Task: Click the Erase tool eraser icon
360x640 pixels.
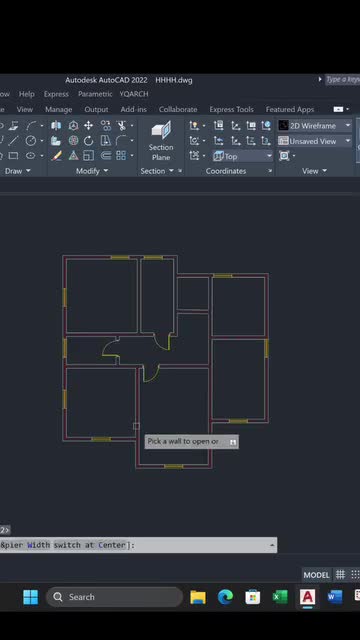Action: [x=56, y=156]
